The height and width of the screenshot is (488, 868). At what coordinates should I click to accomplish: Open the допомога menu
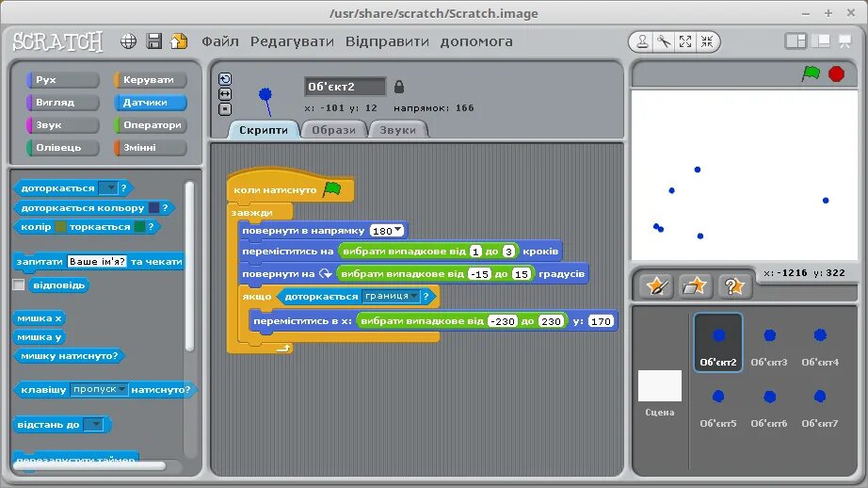(476, 41)
